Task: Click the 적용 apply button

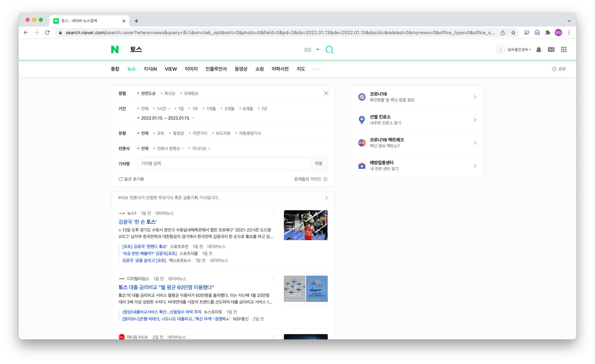Action: coord(319,163)
